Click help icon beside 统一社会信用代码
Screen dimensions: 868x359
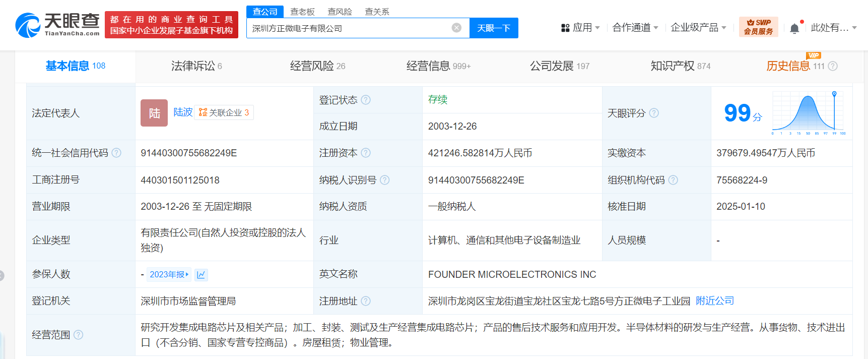coord(116,153)
